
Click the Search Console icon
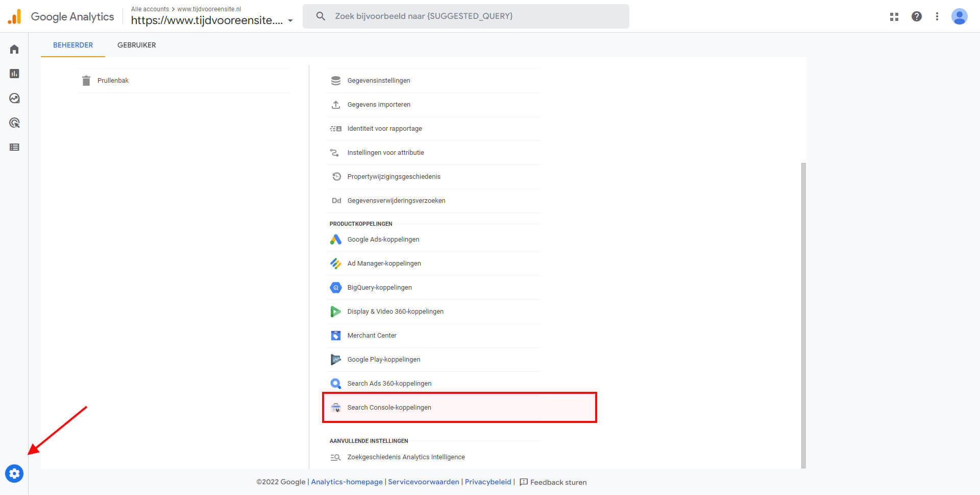tap(336, 408)
